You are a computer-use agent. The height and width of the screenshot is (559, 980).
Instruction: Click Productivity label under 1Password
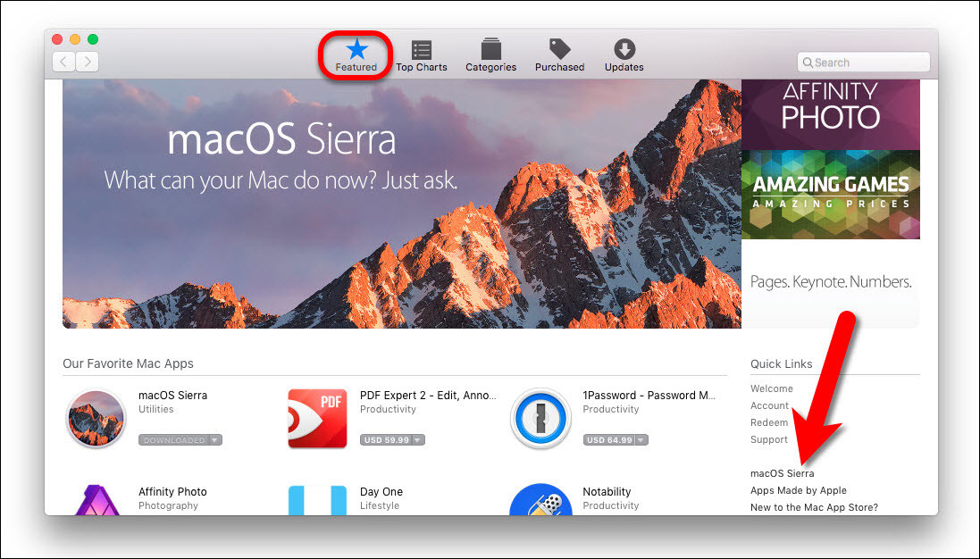(x=611, y=409)
